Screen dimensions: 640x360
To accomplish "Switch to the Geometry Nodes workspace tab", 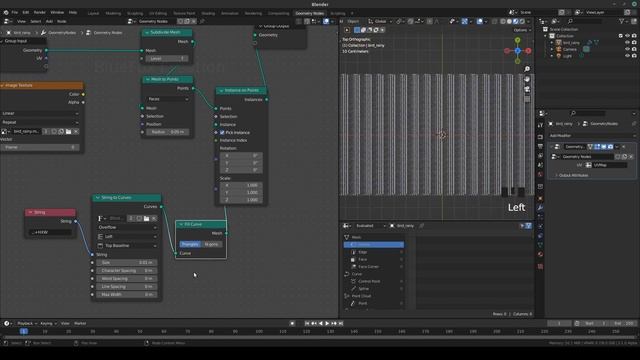I will point(309,13).
